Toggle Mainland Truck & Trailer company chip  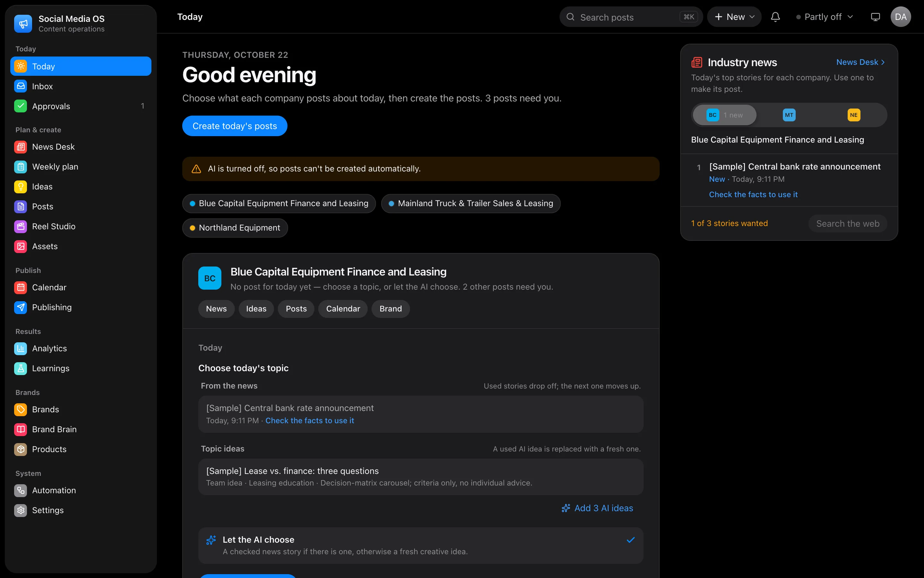coord(471,203)
